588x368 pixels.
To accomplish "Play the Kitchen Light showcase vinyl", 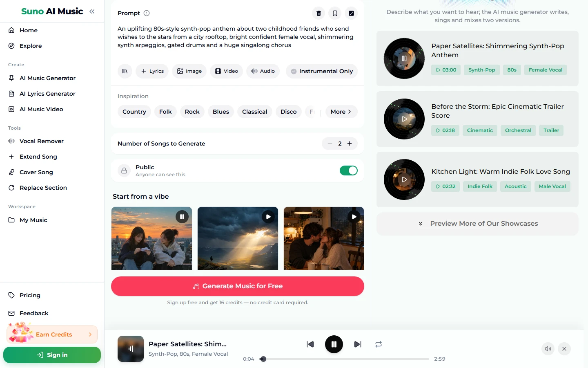I will [x=404, y=180].
